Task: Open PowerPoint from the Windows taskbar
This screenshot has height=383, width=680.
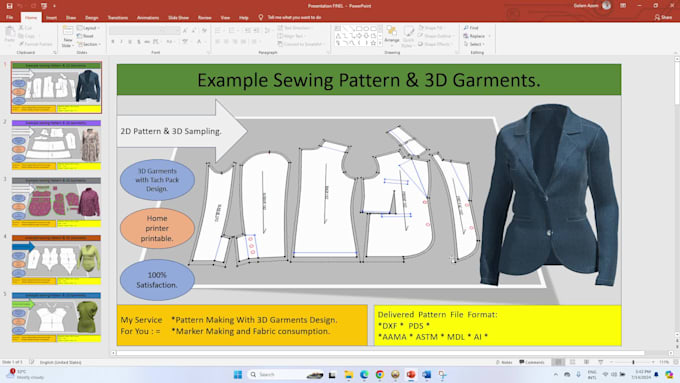Action: click(x=411, y=375)
